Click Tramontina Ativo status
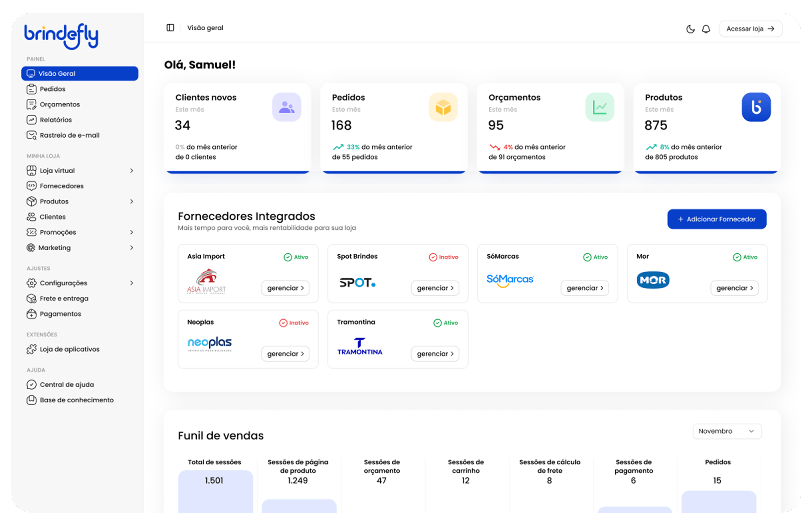812x524 pixels. coord(446,323)
